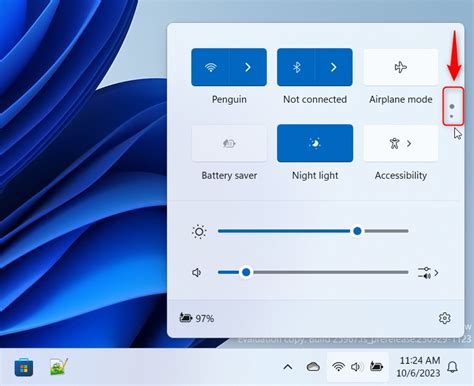Expand the Wi-Fi networks list chevron
The height and width of the screenshot is (386, 474).
coord(248,67)
